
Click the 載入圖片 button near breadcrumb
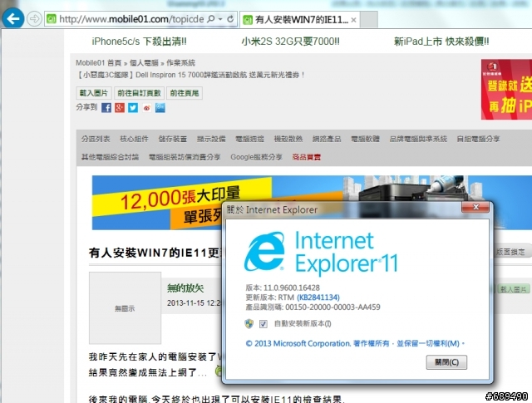tap(94, 93)
